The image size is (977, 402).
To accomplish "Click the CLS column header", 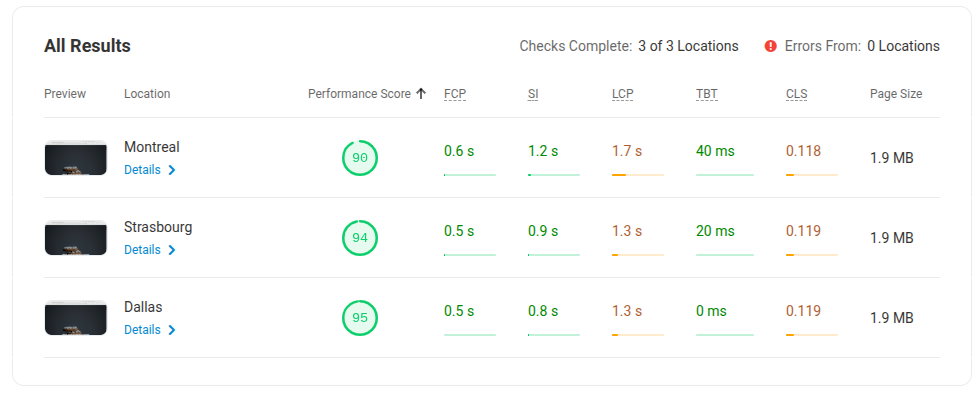I will click(796, 95).
